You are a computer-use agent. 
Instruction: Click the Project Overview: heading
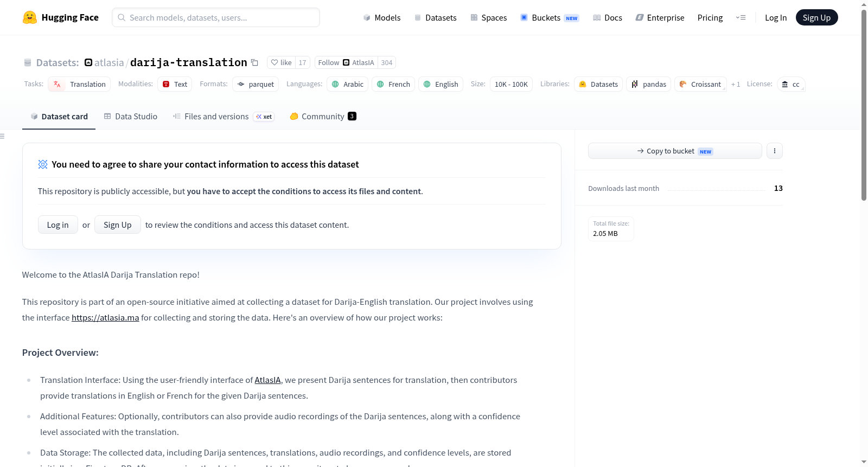point(60,353)
